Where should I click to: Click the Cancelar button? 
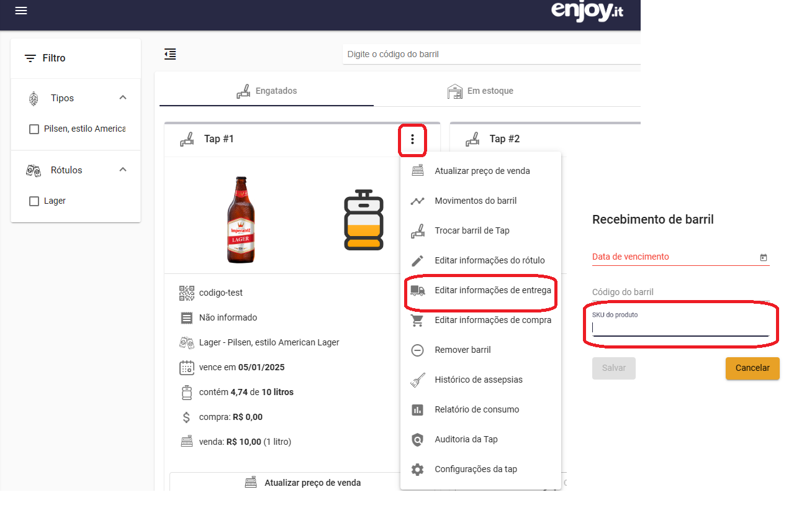point(752,368)
